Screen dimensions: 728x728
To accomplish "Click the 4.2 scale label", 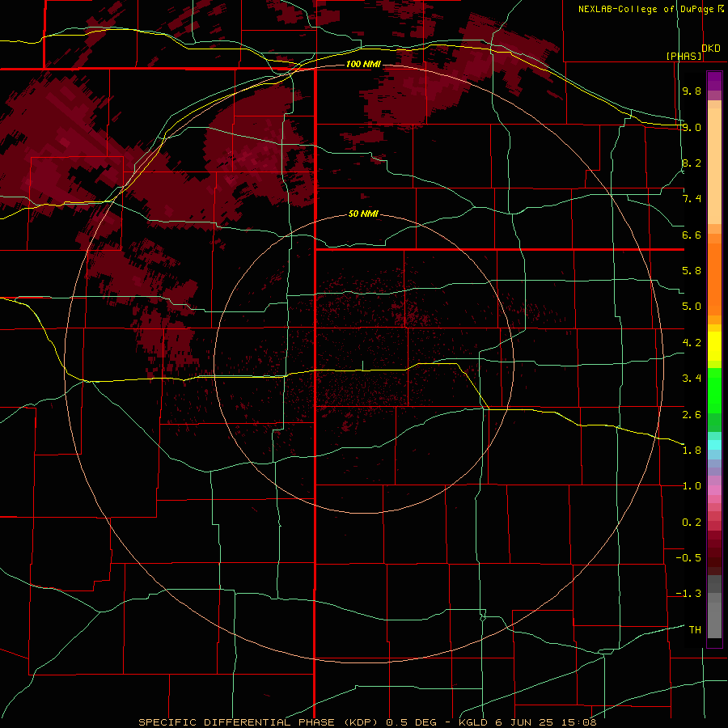I will pyautogui.click(x=692, y=343).
